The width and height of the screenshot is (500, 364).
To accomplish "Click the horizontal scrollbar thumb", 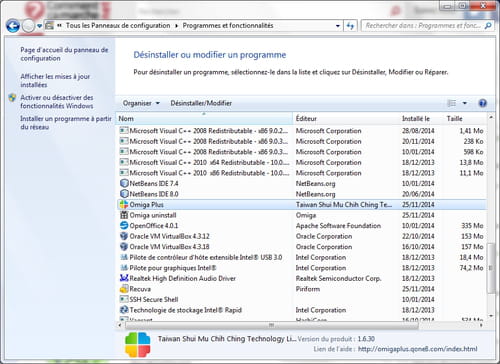I will tap(271, 325).
